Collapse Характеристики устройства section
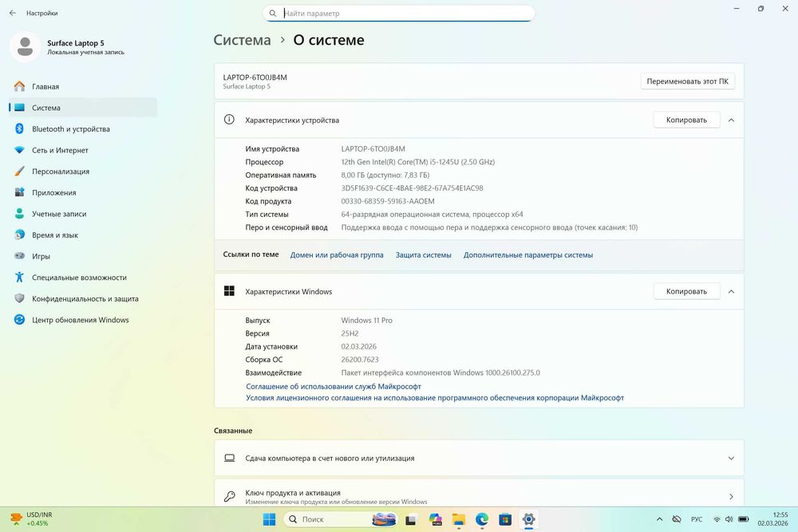This screenshot has width=798, height=532. pyautogui.click(x=731, y=120)
